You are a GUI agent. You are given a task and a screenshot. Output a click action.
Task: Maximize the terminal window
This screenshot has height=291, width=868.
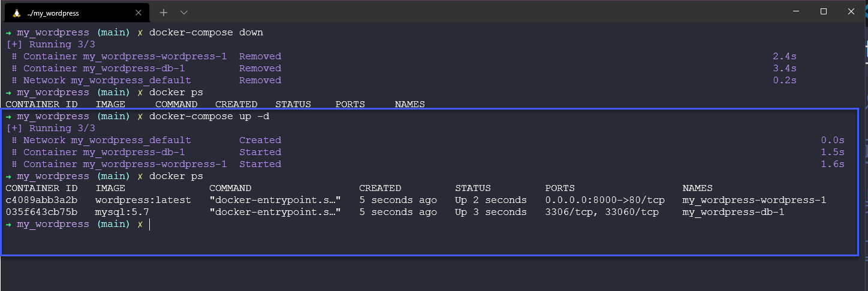(x=824, y=11)
